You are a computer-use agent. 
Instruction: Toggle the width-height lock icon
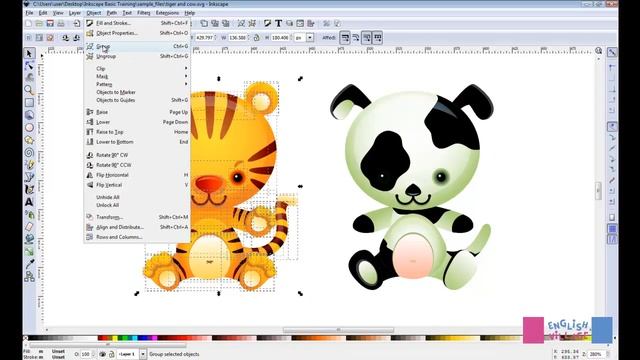(x=256, y=38)
